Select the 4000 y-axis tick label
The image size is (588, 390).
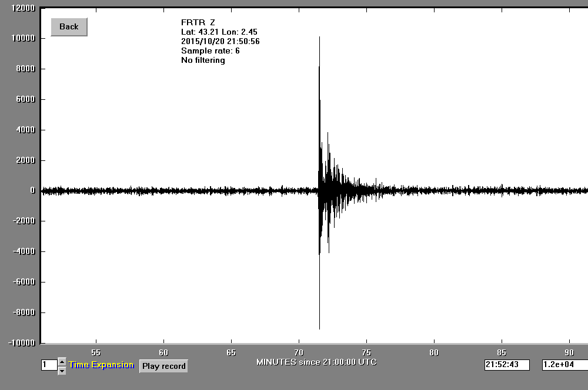click(25, 130)
